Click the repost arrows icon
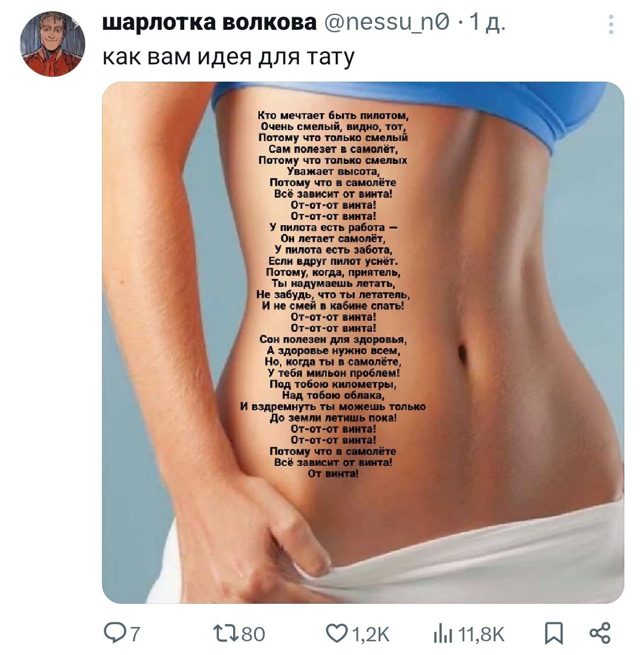 [x=226, y=634]
